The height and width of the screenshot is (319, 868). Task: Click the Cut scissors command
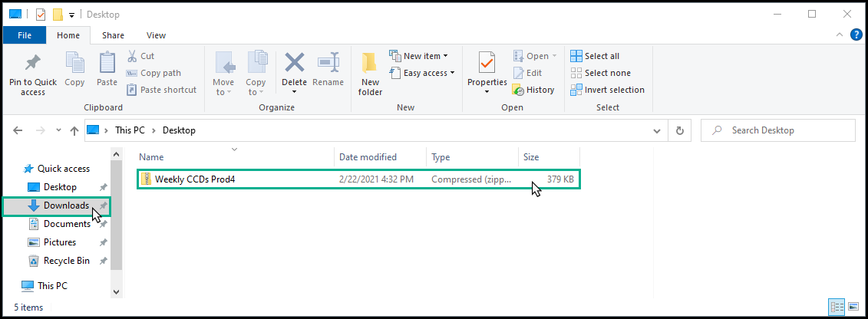point(140,56)
